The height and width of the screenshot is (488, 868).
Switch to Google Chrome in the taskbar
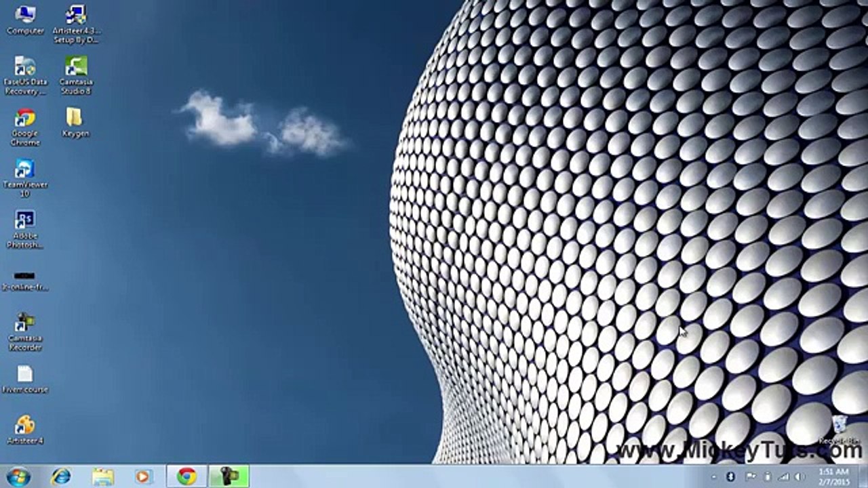[x=186, y=476]
